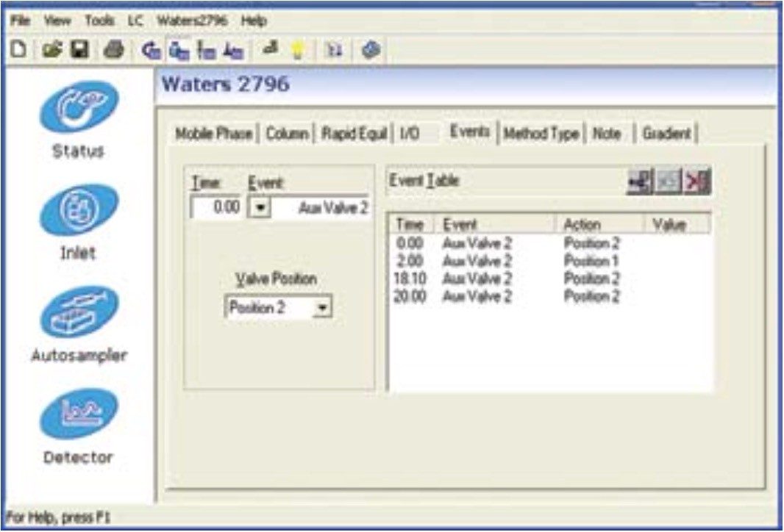This screenshot has height=532, width=784.
Task: Select the Events tab
Action: point(469,132)
